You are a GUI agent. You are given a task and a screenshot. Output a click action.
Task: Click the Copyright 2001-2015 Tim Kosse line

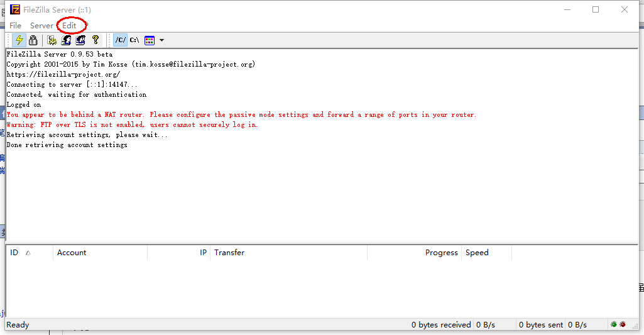point(131,64)
